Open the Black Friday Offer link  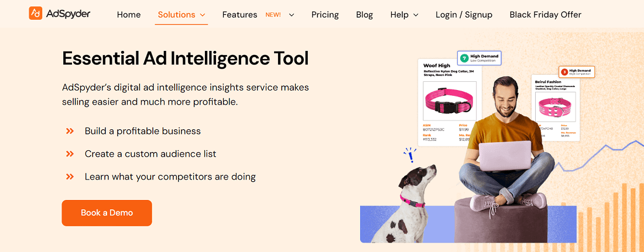click(x=545, y=15)
